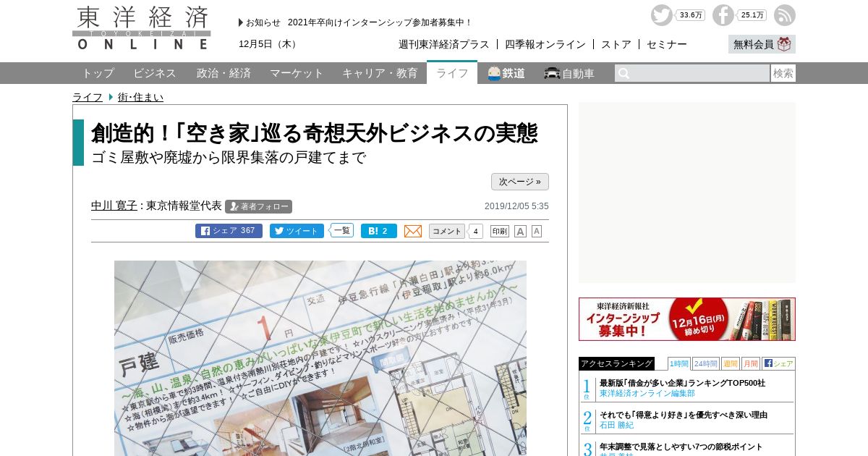Open the トップ nav item
Image resolution: width=868 pixels, height=456 pixels.
coord(98,73)
